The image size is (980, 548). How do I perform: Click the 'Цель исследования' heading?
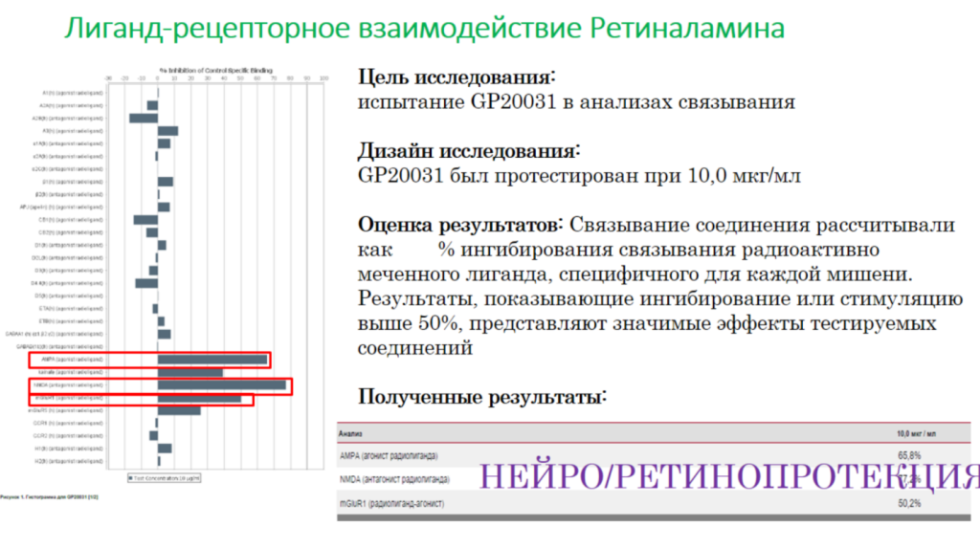point(457,77)
